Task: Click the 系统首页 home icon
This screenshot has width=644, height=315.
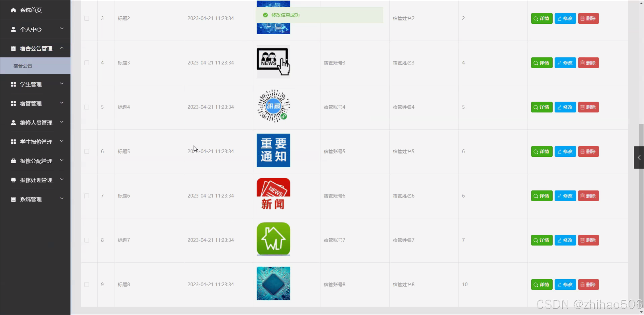Action: [x=13, y=10]
